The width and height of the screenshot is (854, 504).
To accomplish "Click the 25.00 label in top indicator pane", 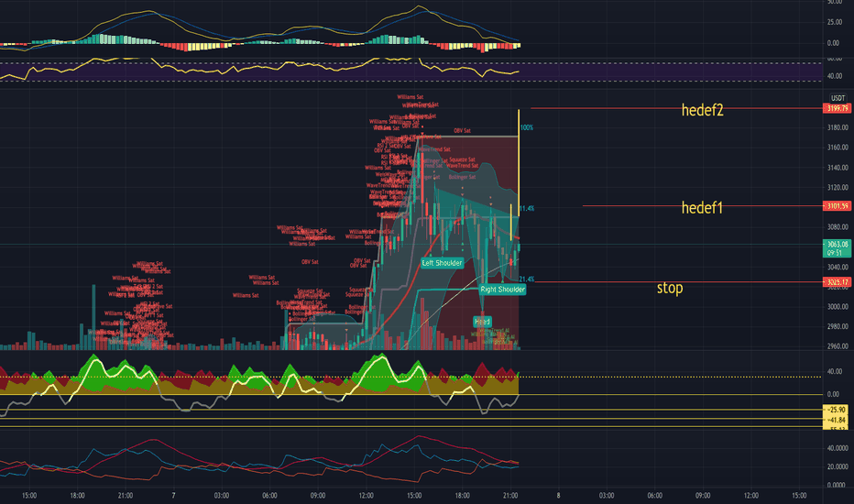I will [x=834, y=22].
